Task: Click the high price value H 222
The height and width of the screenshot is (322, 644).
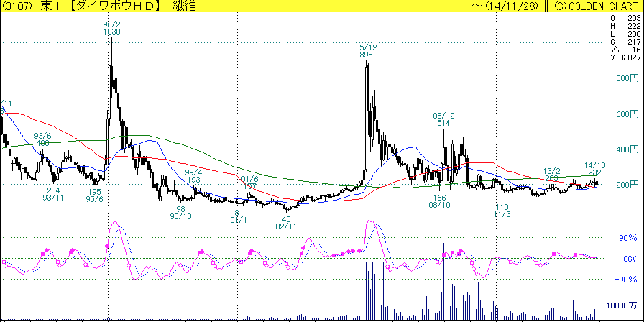Action: click(x=625, y=26)
